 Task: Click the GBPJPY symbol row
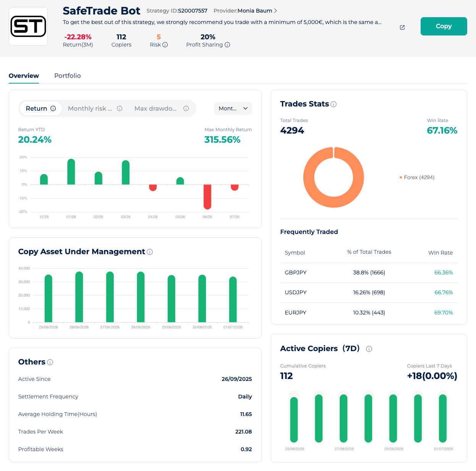point(369,273)
